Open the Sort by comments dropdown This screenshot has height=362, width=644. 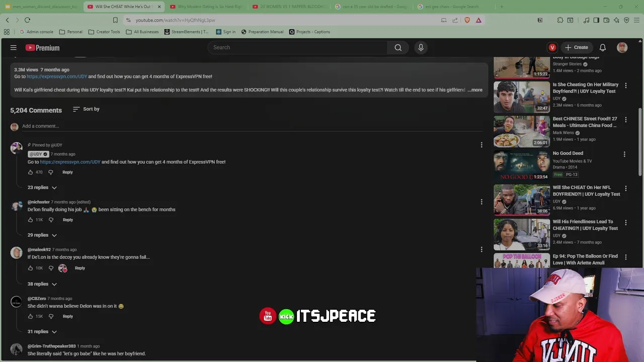[x=86, y=109]
